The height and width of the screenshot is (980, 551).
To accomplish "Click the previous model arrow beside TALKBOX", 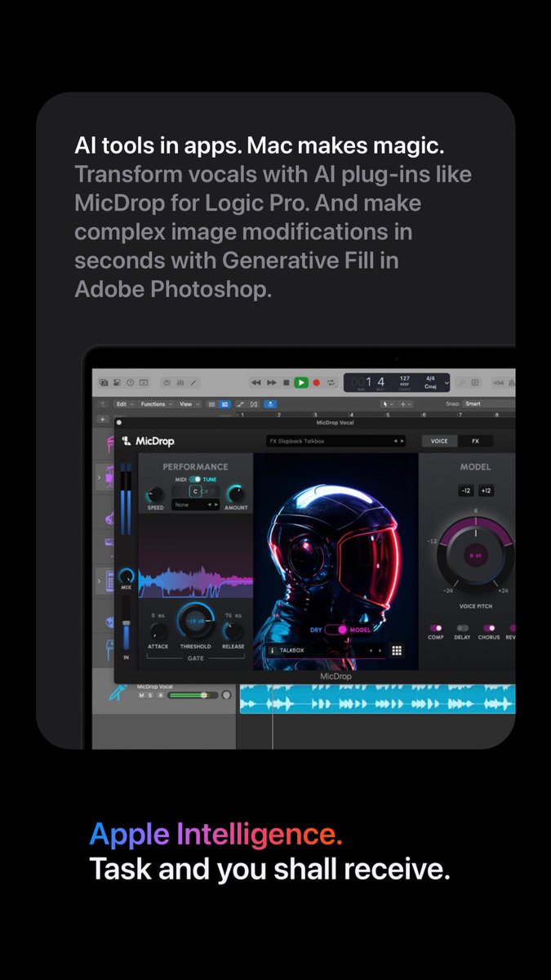I will (x=371, y=651).
